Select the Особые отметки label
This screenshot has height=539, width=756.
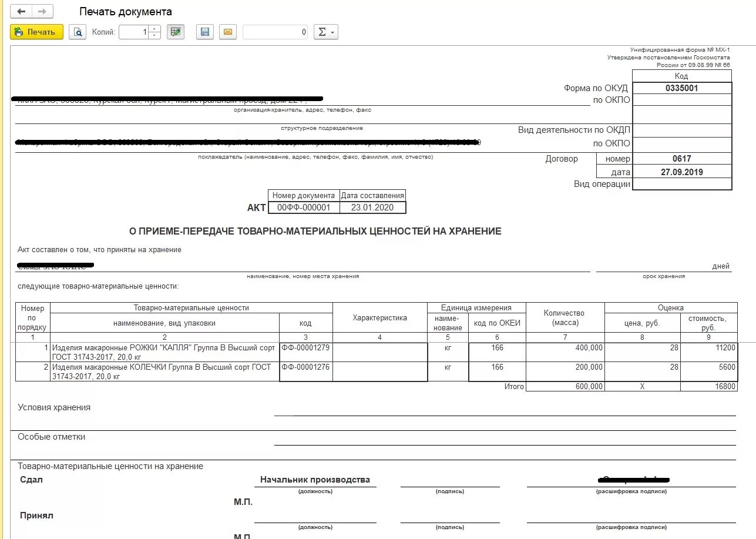[52, 437]
